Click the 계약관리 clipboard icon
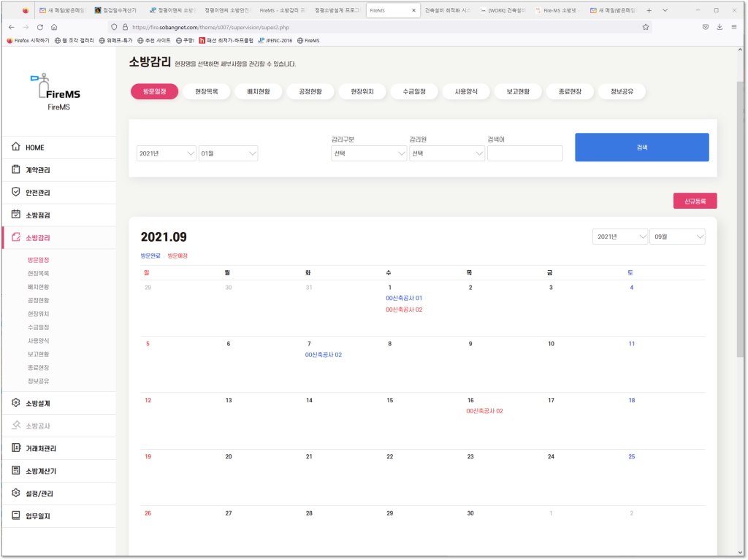 (x=15, y=170)
